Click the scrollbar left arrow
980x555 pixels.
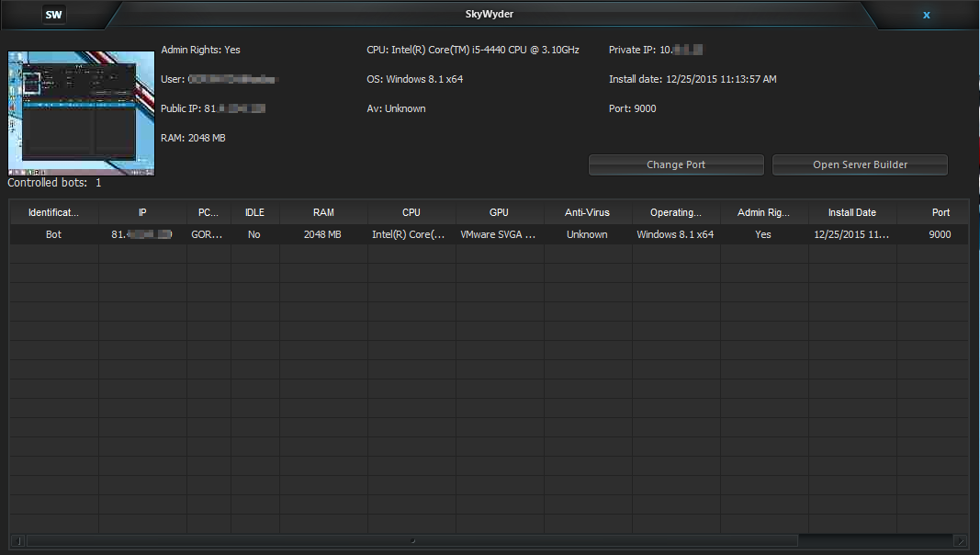point(18,540)
